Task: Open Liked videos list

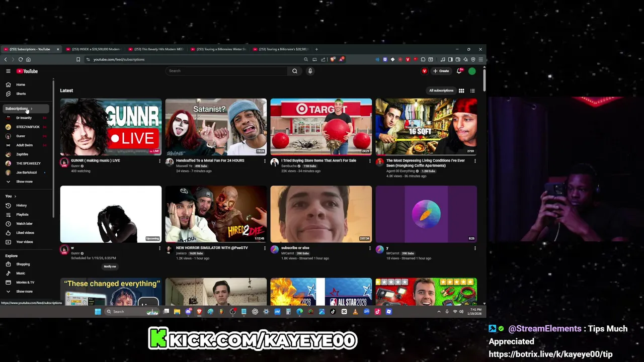Action: pos(26,233)
